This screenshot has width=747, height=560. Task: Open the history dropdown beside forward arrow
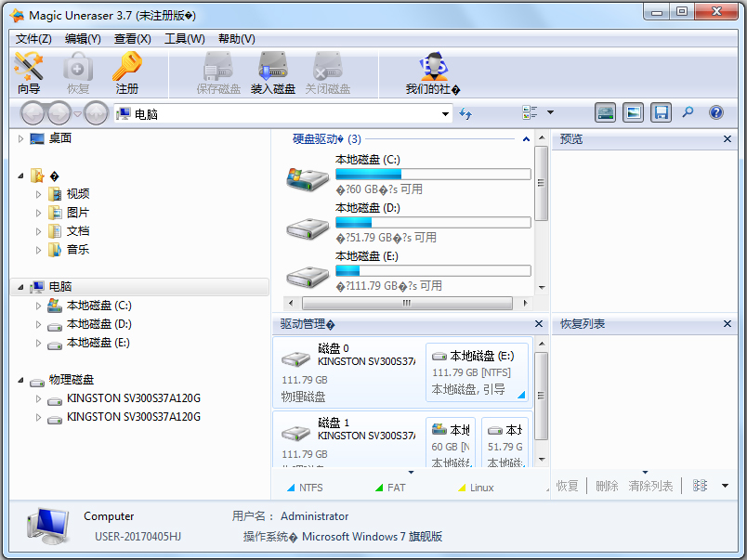[x=77, y=114]
